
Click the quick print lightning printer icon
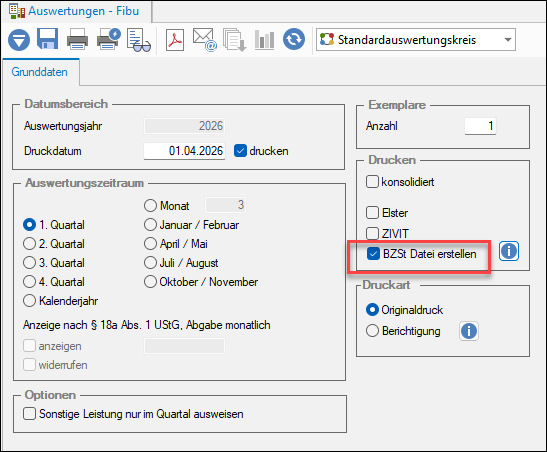coord(108,39)
